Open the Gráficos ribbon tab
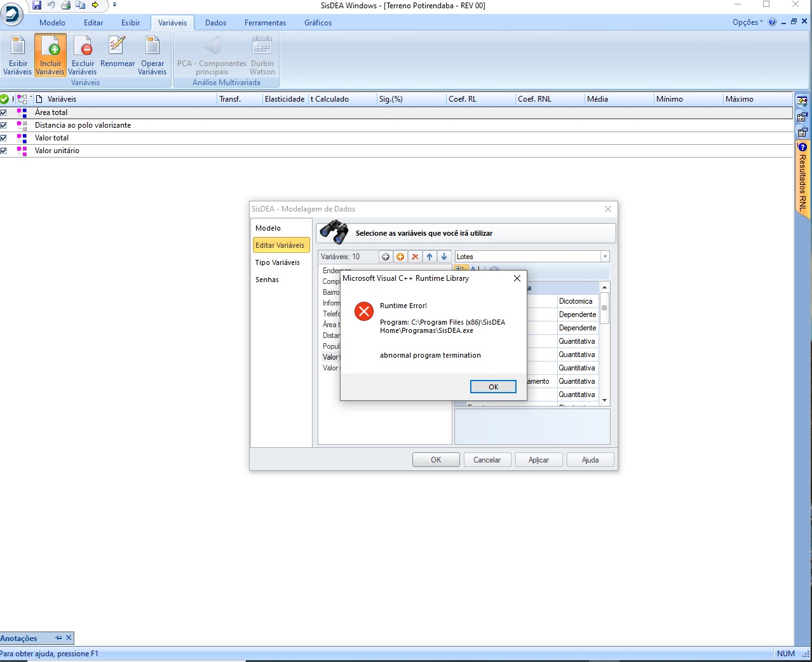This screenshot has height=662, width=812. [x=318, y=23]
